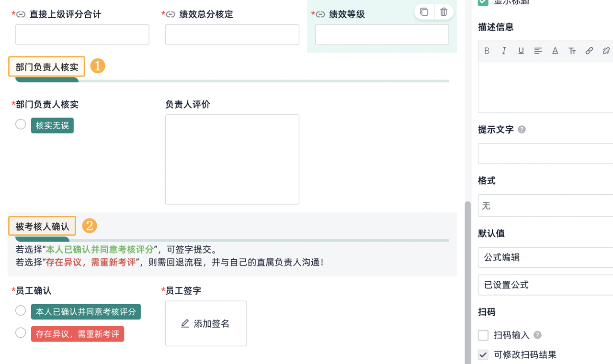This screenshot has height=364, width=613.
Task: Delete the 绩效等级 field with trash icon
Action: click(444, 12)
